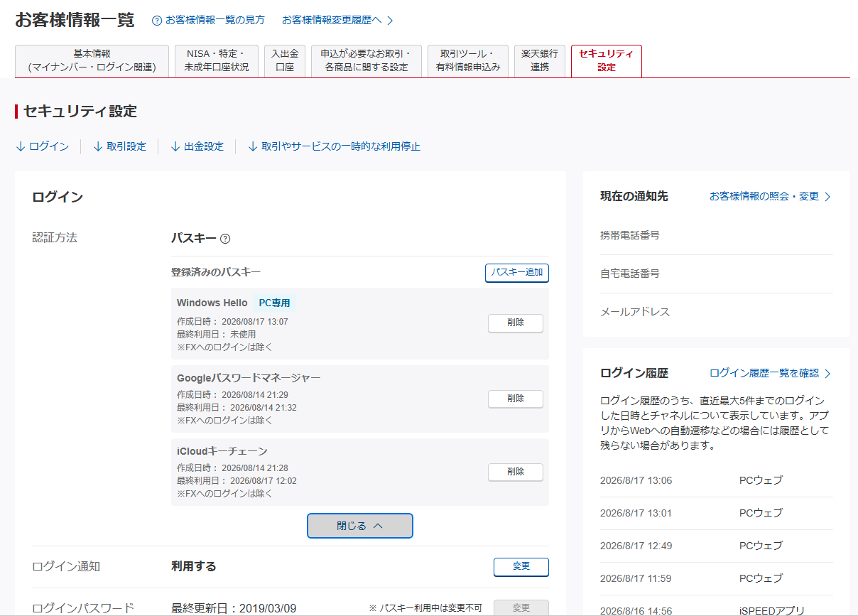Click 最終利用日： 2026/08/17 12:02 text

pyautogui.click(x=237, y=481)
